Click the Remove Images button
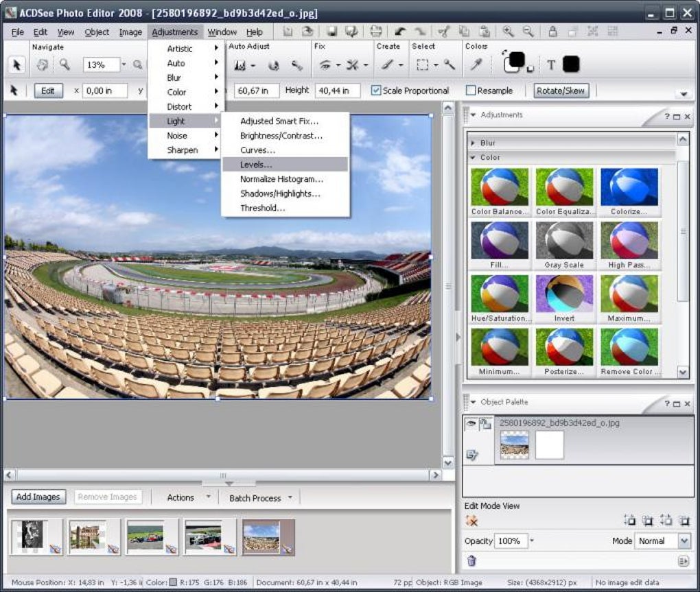 tap(107, 497)
